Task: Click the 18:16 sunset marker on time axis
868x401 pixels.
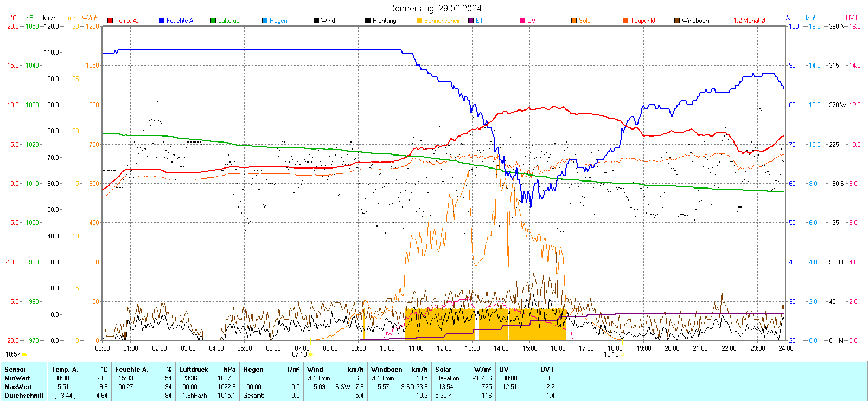Action: click(611, 354)
